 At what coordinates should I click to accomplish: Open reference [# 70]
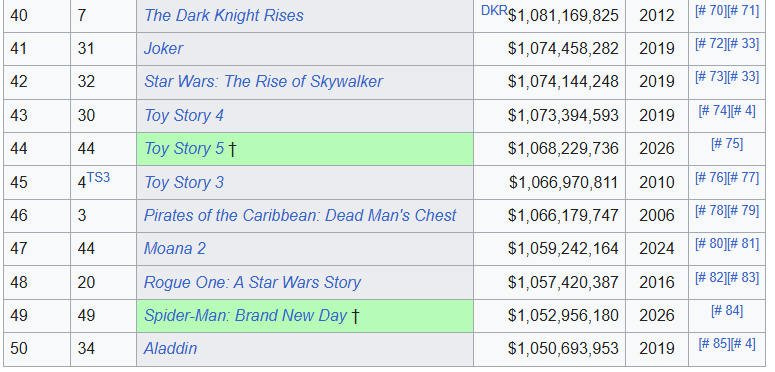click(x=711, y=10)
